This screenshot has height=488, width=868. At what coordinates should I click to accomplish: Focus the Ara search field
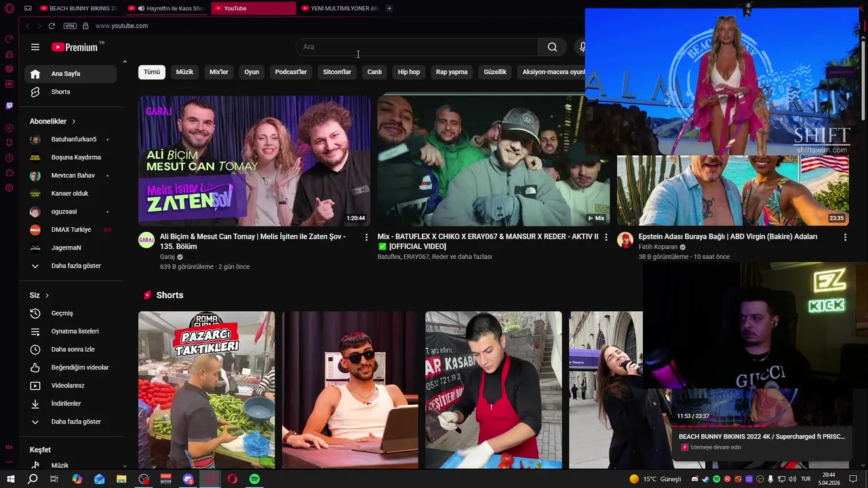[x=417, y=47]
